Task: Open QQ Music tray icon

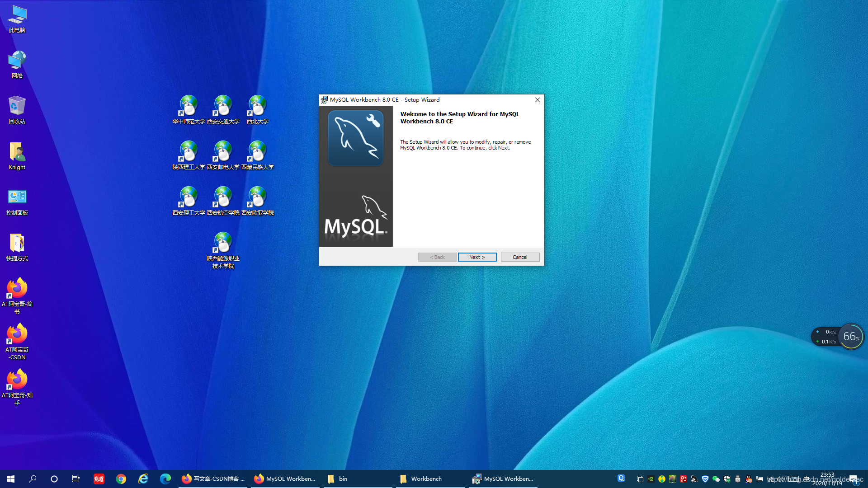Action: coord(662,479)
